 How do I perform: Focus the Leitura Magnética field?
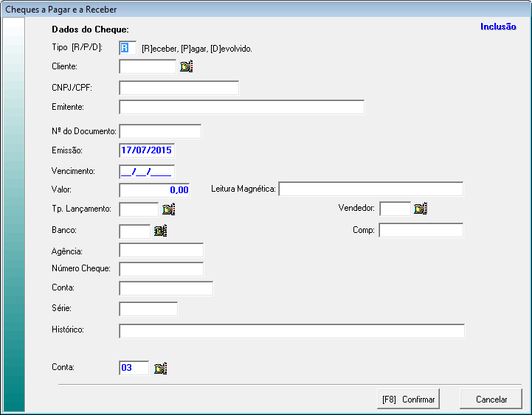(370, 189)
